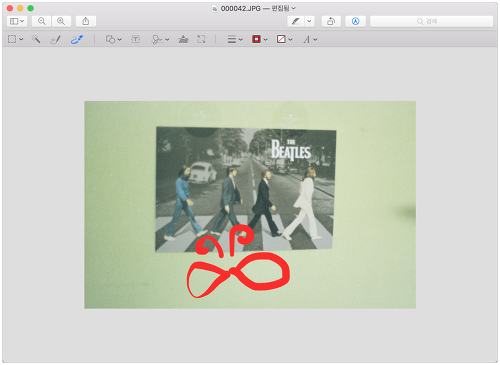Zoom in on the image
This screenshot has height=365, width=500.
coord(61,21)
